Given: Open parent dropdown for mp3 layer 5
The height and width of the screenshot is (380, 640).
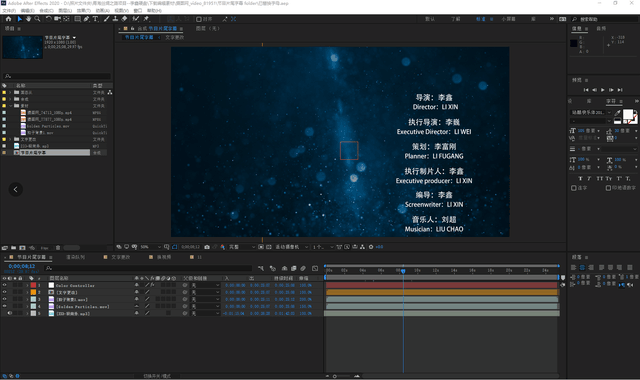Looking at the screenshot, I should tap(206, 313).
